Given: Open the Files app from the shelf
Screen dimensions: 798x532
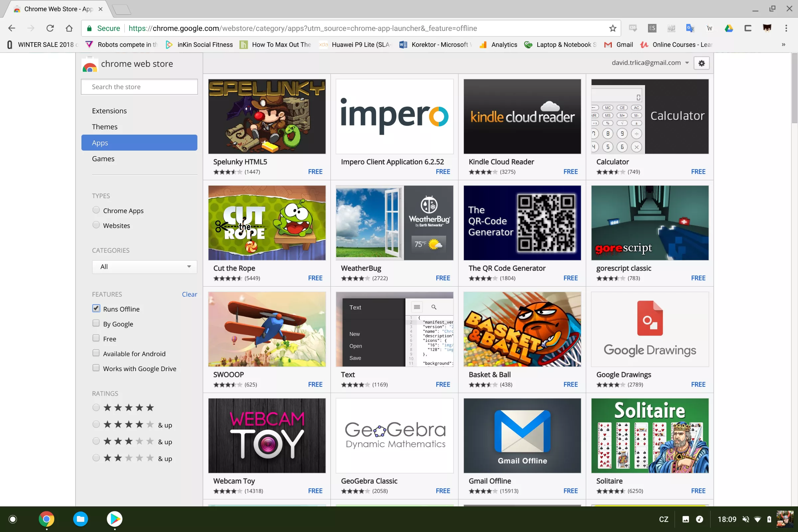Looking at the screenshot, I should point(80,519).
